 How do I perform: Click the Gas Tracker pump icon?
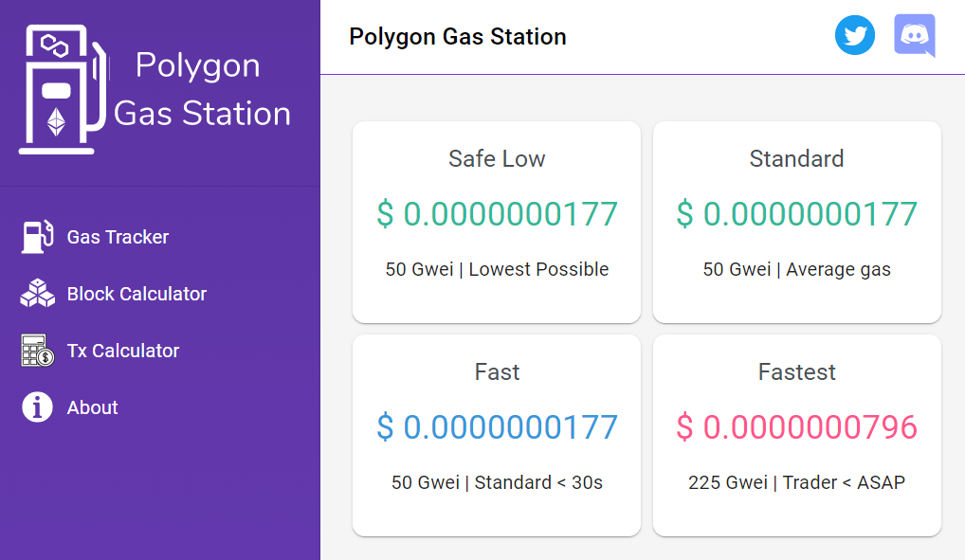(38, 237)
